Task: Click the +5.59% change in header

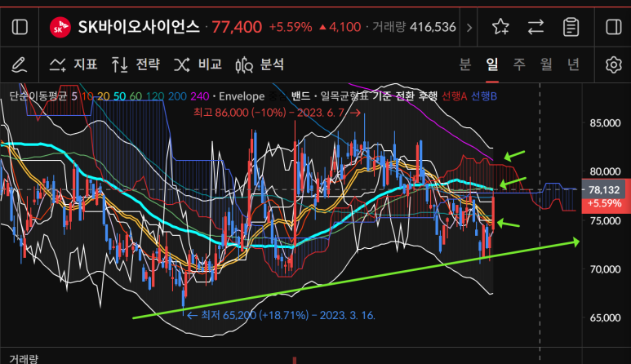Action: point(291,28)
